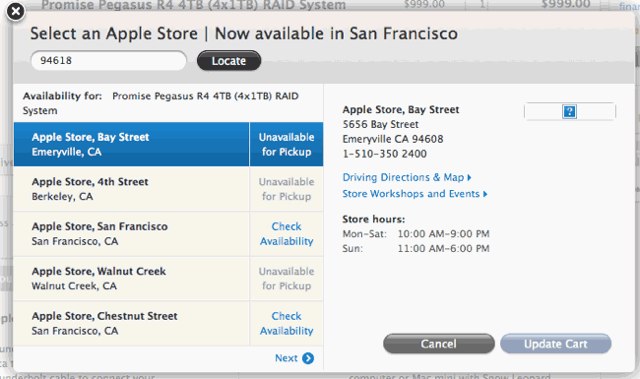Viewport: 640px width, 379px height.
Task: Click the Sun 11:00 AM-6:00 PM hours
Action: [x=416, y=248]
